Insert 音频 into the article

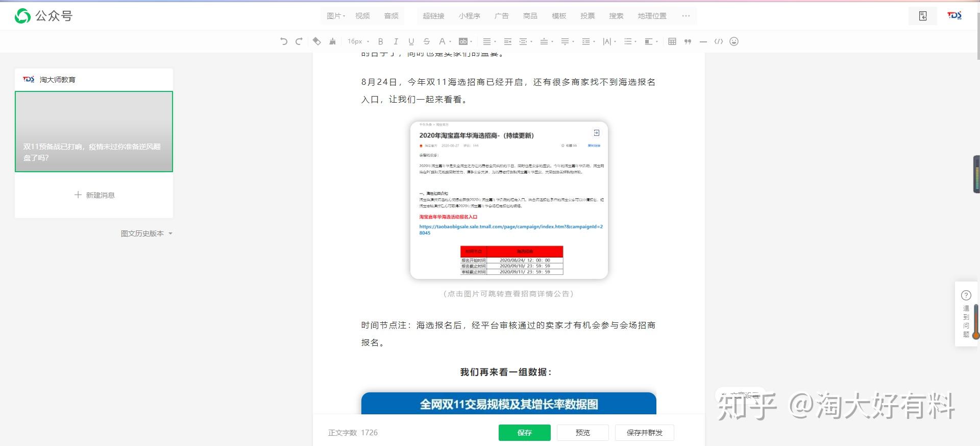click(x=391, y=16)
